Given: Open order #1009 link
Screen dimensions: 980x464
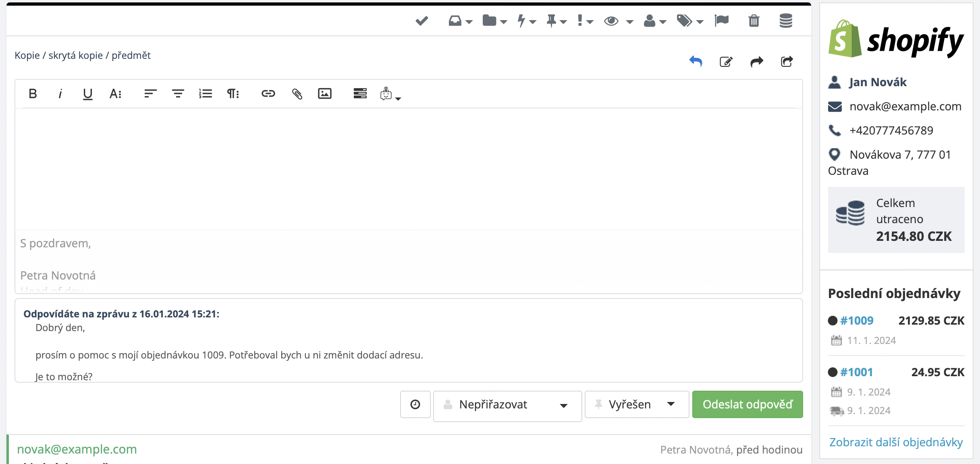Looking at the screenshot, I should pos(857,321).
